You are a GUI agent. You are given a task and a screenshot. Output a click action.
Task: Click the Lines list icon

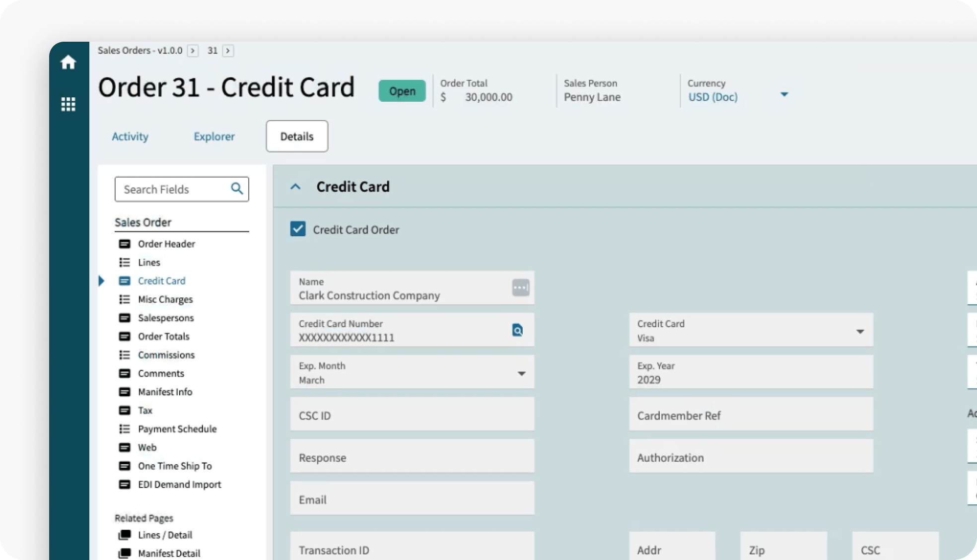(125, 262)
